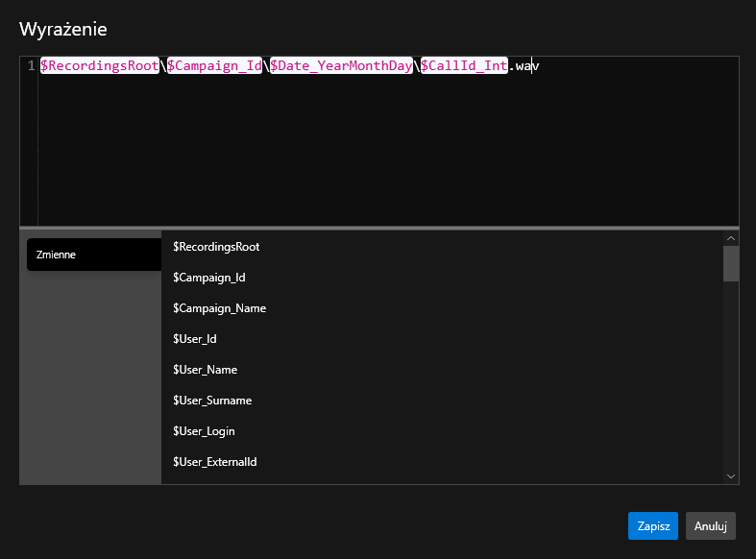
Task: Click the variables list scroll-down arrow
Action: [x=731, y=475]
